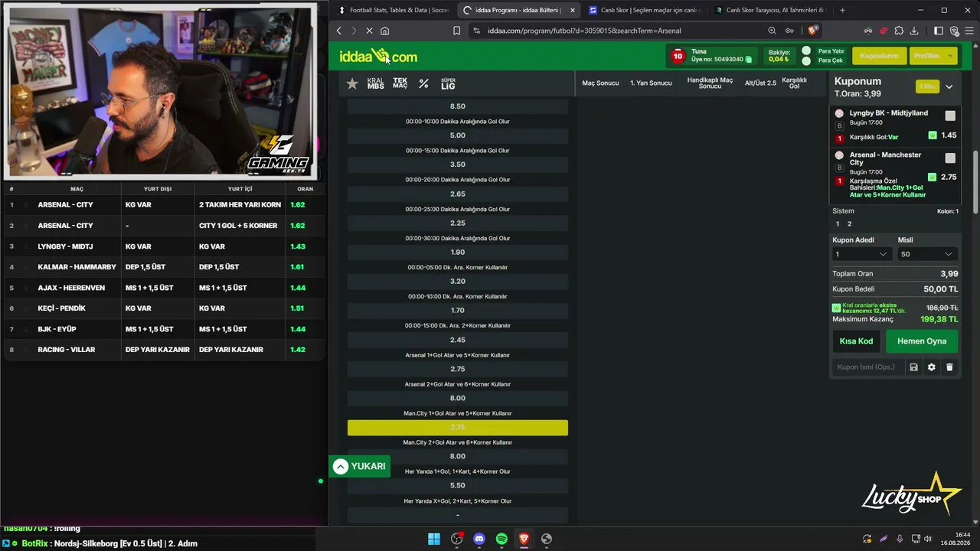Select the Alt/Üst 2.5 market header
This screenshot has height=551, width=980.
pyautogui.click(x=760, y=83)
